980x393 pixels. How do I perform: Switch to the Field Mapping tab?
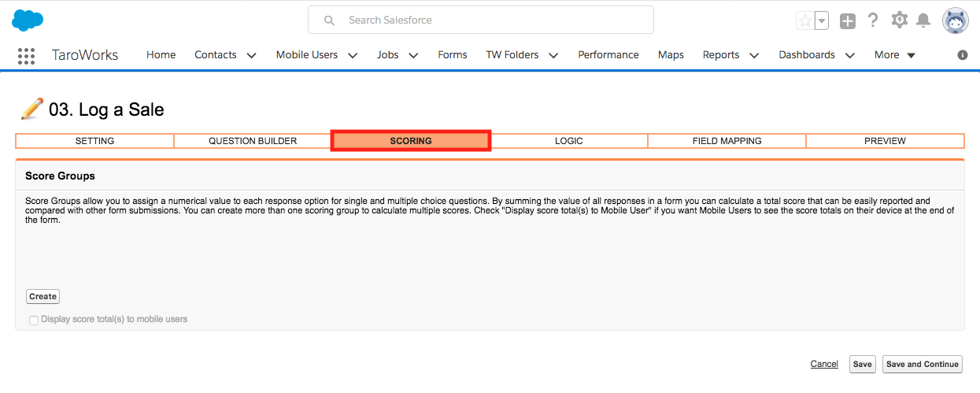pos(727,141)
